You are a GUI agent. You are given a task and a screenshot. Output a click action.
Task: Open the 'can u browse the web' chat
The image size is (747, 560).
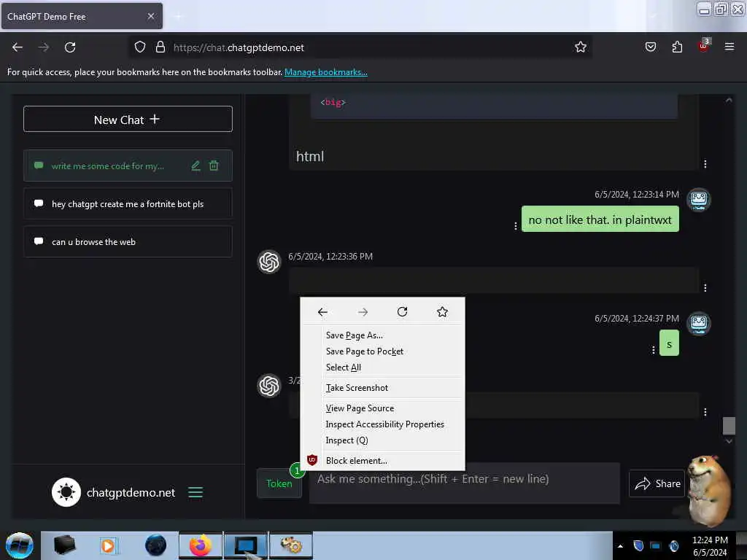[128, 242]
